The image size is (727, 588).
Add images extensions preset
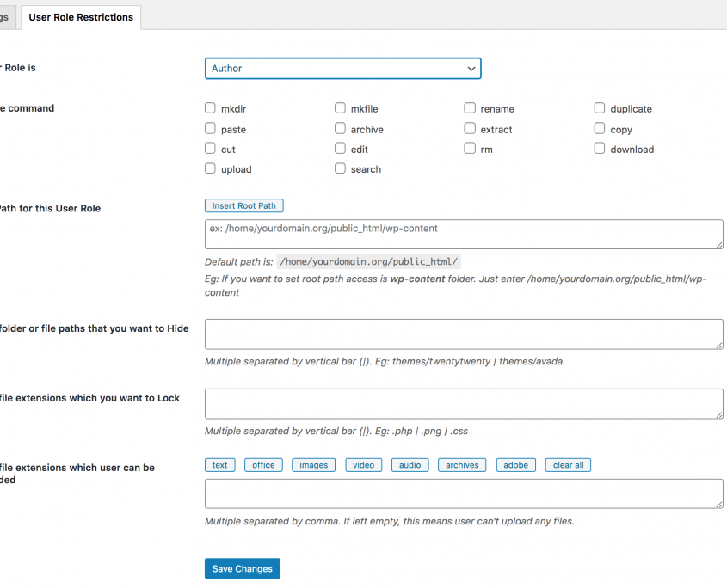pos(313,465)
